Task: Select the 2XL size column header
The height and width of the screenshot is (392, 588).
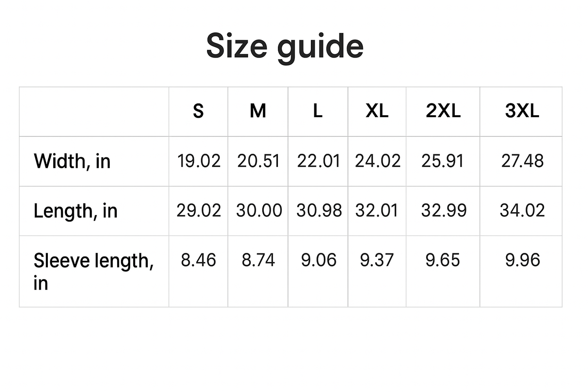Action: pyautogui.click(x=443, y=111)
